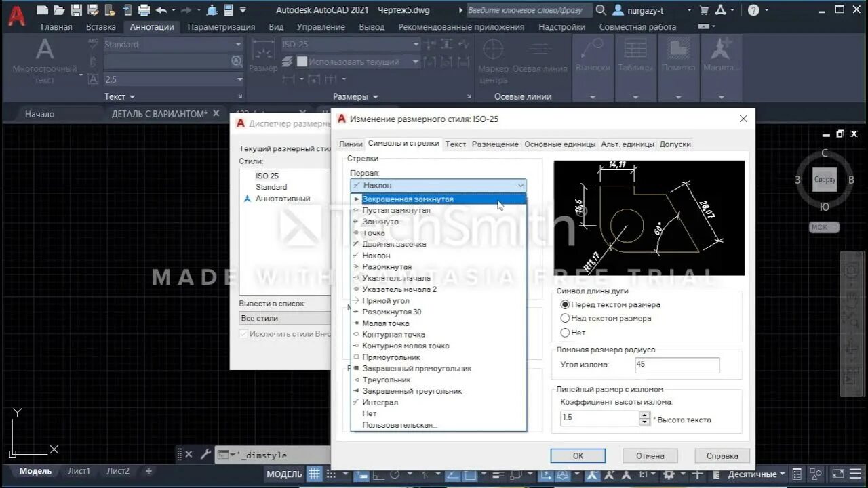The width and height of the screenshot is (868, 488).
Task: Choose Закрашенная замкнутая from arrowhead list
Action: click(x=438, y=199)
